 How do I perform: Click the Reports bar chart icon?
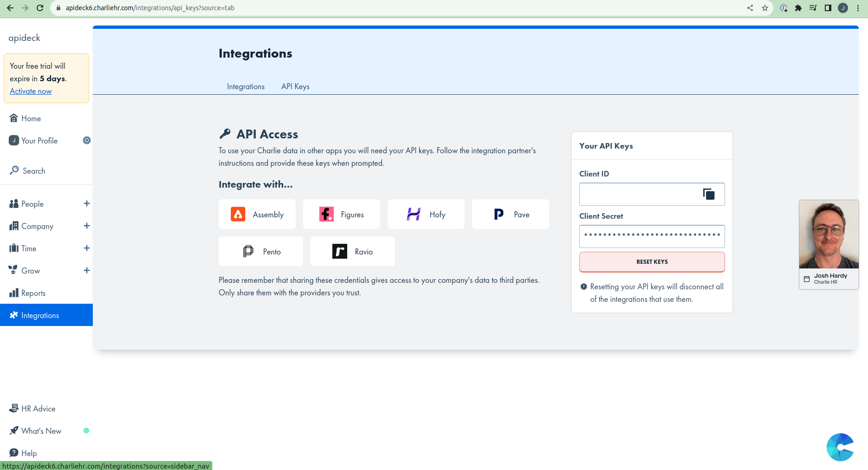[14, 293]
